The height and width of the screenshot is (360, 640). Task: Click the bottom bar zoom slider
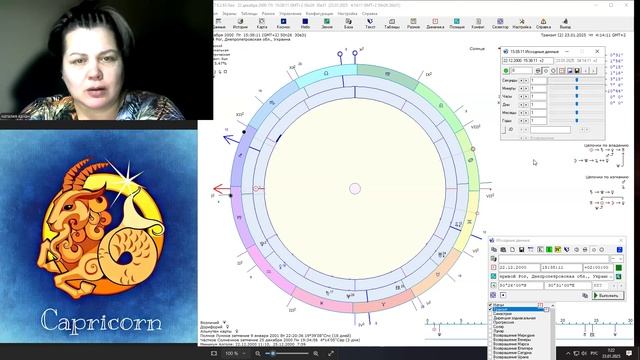tap(287, 353)
